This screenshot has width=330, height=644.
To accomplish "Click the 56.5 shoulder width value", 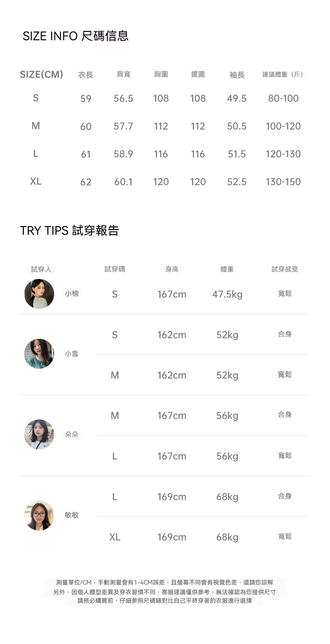I will pos(123,98).
